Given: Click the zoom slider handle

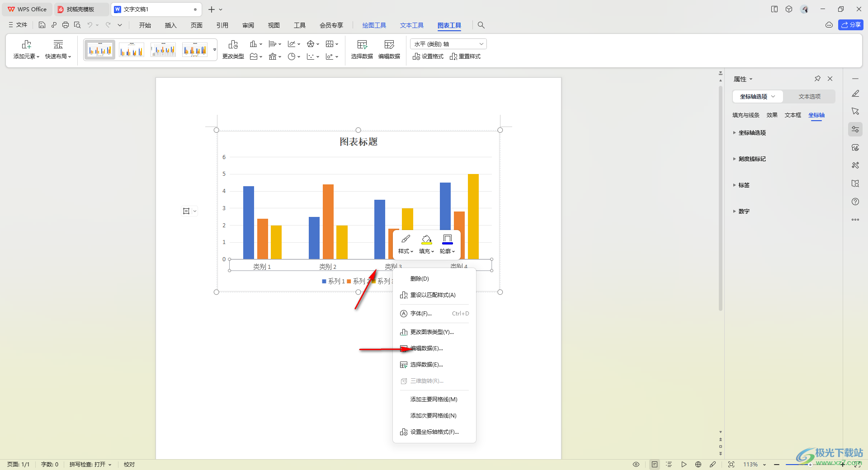Looking at the screenshot, I should coord(810,465).
